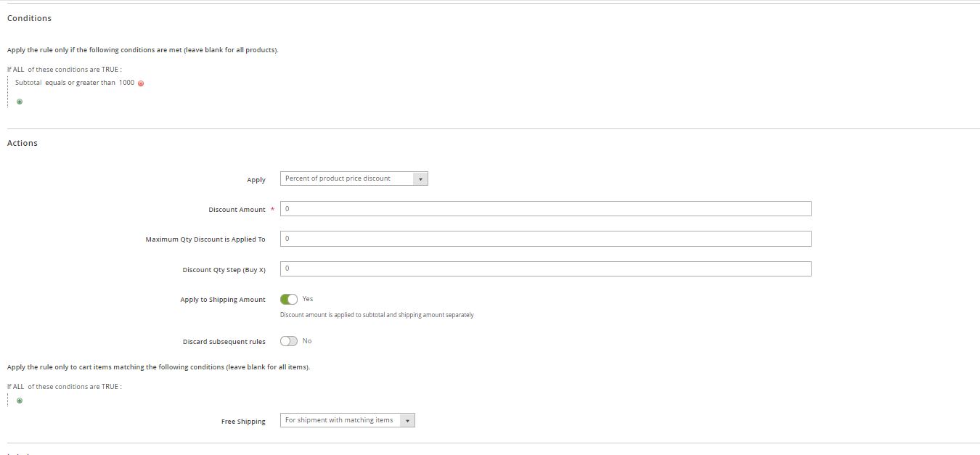Change the ALL selector in the Conditions statement
The height and width of the screenshot is (455, 980).
click(20, 69)
